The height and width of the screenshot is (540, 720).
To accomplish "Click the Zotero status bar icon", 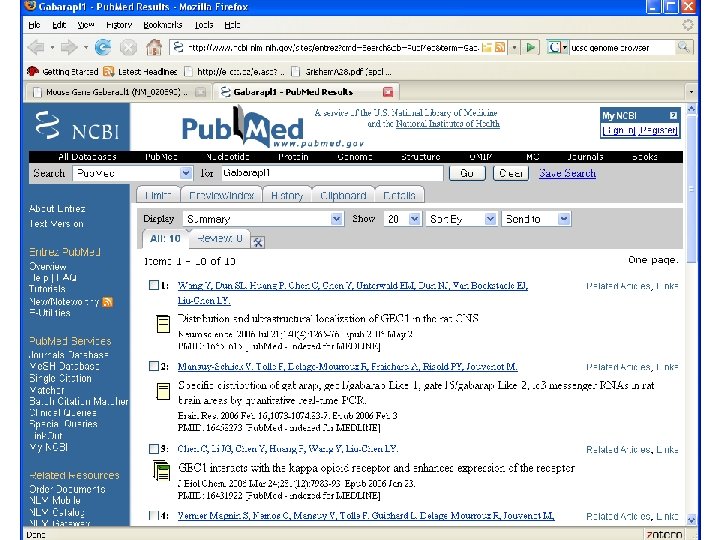I will coord(664,534).
